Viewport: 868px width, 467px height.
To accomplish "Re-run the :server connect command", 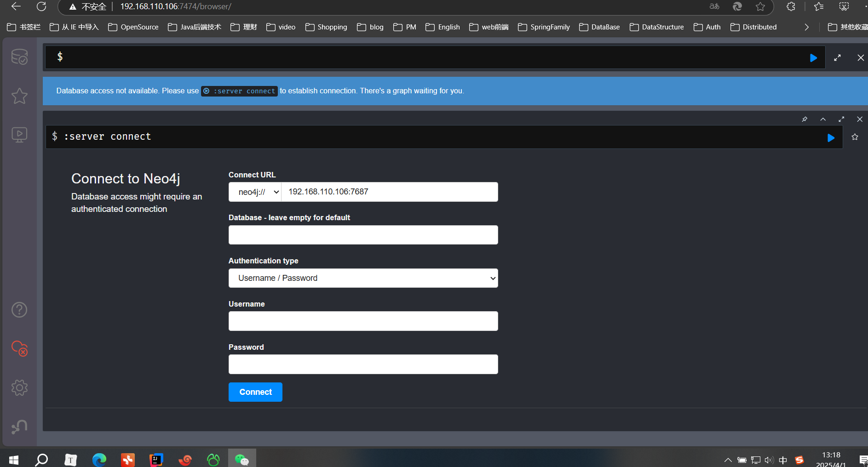I will (831, 137).
